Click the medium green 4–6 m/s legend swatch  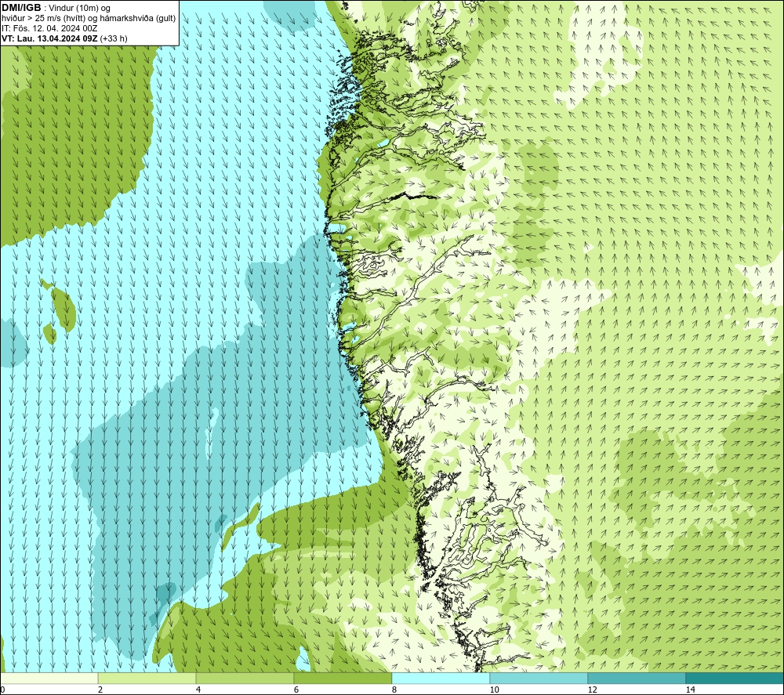[x=245, y=679]
